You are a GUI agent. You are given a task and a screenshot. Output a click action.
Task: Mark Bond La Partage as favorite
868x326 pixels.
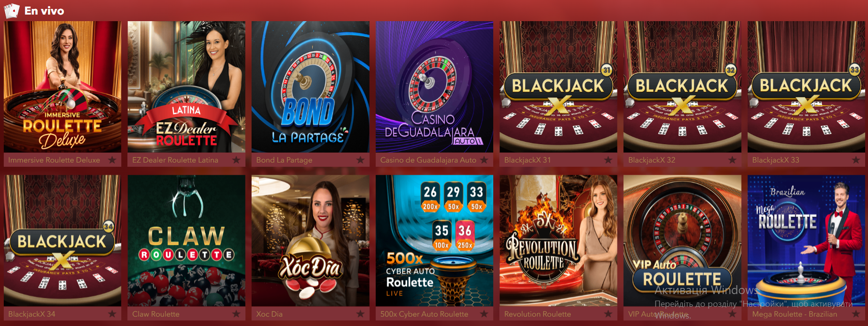pyautogui.click(x=361, y=160)
